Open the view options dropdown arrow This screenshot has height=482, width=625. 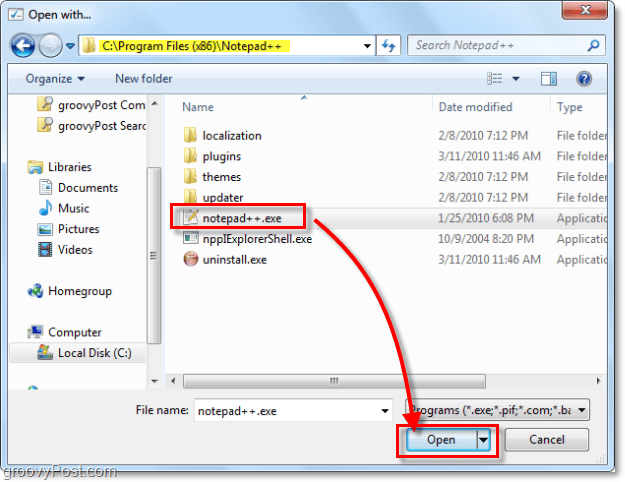point(516,79)
